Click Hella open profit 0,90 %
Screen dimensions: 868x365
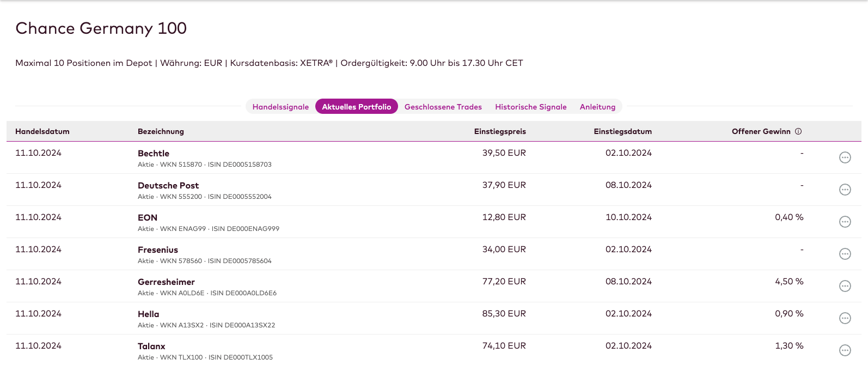point(789,314)
